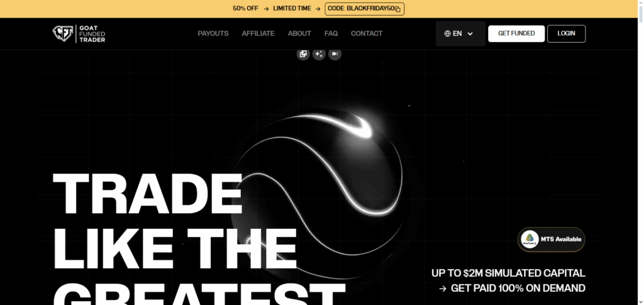Go to the Affiliate menu item

pyautogui.click(x=258, y=34)
